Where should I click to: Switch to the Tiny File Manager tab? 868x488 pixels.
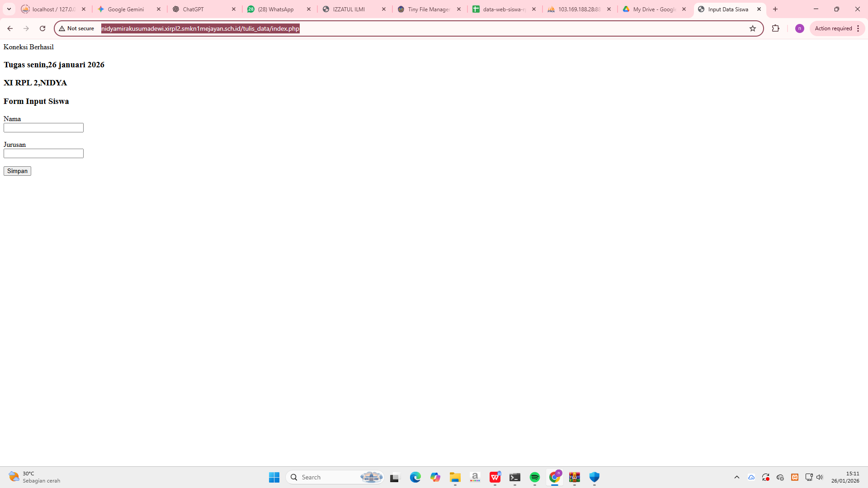point(425,9)
